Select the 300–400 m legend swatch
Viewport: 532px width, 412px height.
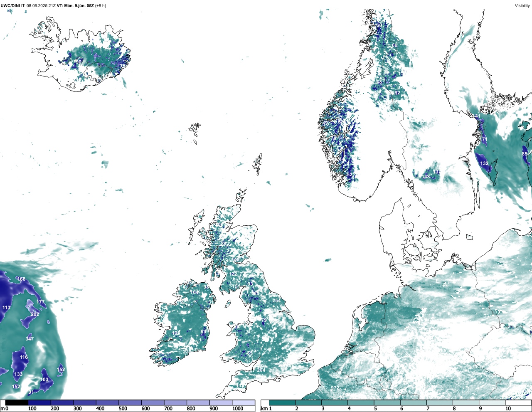pyautogui.click(x=85, y=403)
